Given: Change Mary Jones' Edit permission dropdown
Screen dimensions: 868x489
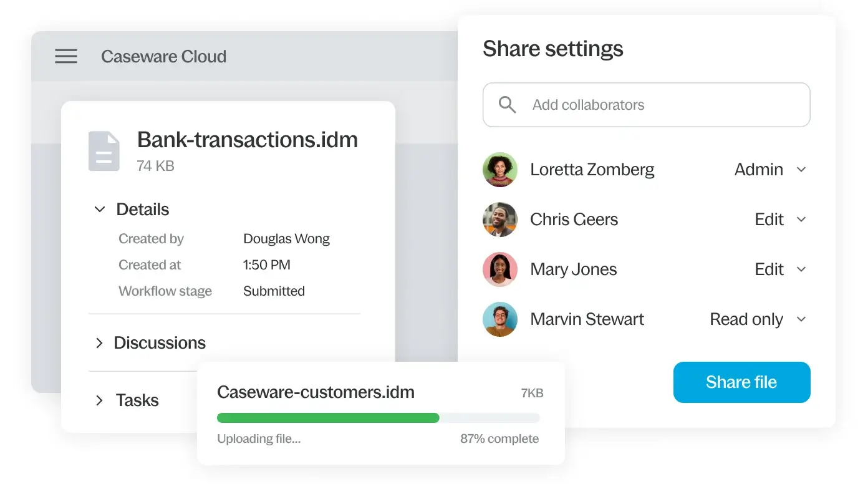Looking at the screenshot, I should (x=802, y=269).
